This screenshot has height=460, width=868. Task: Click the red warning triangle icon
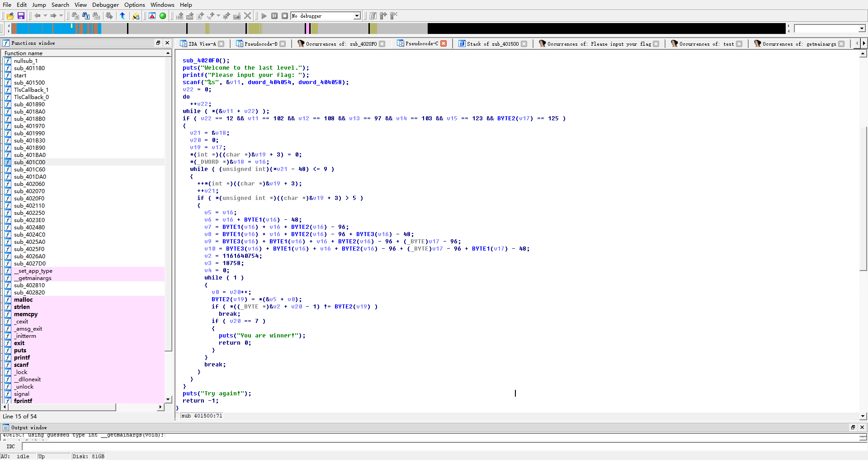click(152, 16)
